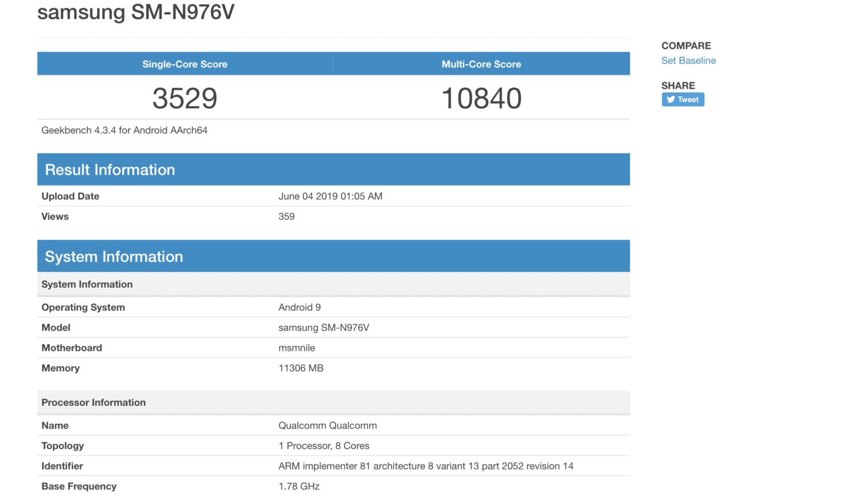
Task: Click the multi-core score 10840
Action: click(x=481, y=97)
